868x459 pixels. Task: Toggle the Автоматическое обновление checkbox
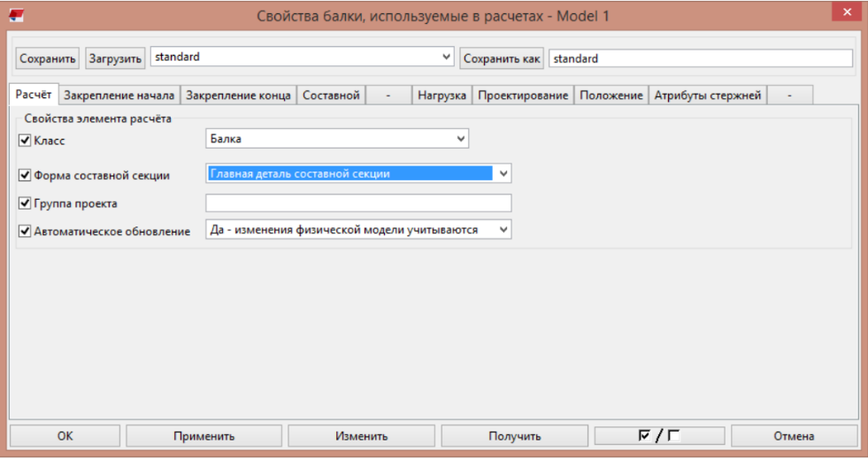coord(25,232)
